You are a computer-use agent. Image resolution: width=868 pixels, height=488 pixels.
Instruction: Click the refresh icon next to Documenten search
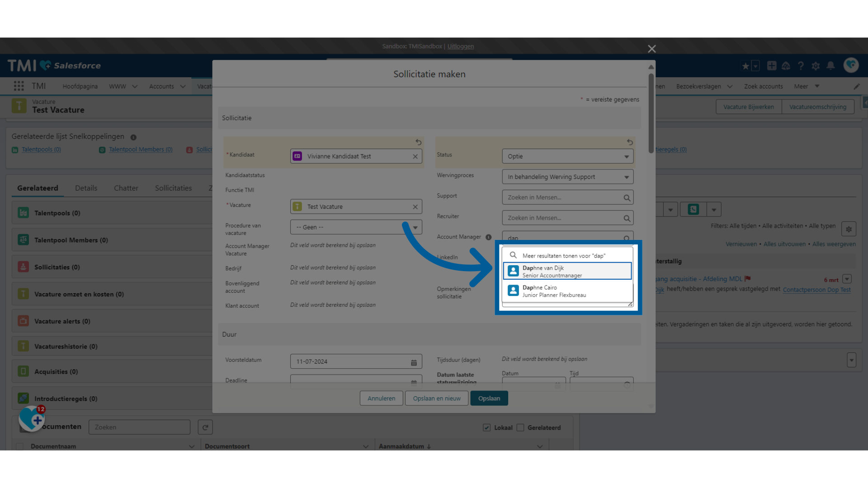point(205,427)
